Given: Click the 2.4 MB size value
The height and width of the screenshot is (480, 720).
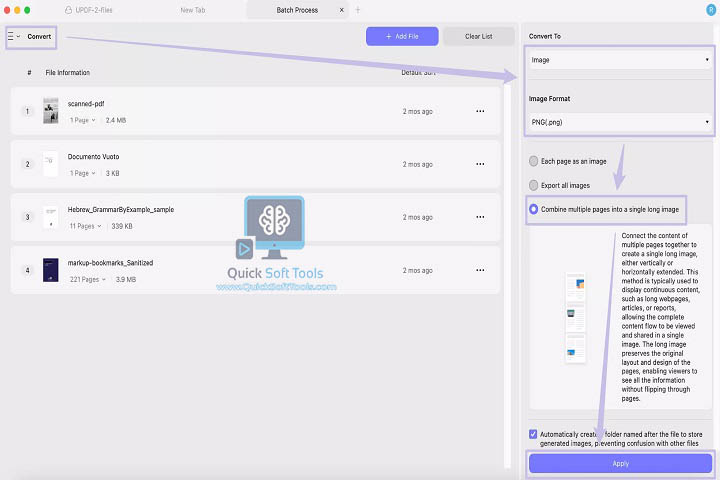Looking at the screenshot, I should (116, 120).
